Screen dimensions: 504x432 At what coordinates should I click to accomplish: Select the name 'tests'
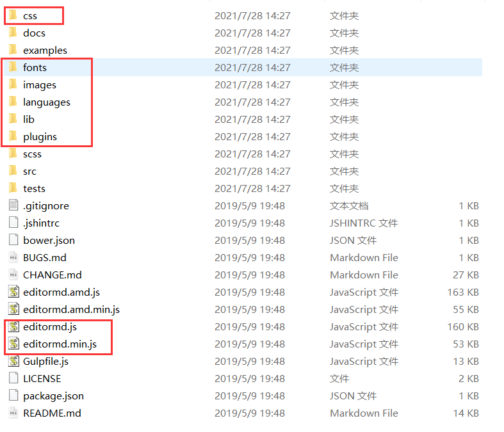[34, 189]
